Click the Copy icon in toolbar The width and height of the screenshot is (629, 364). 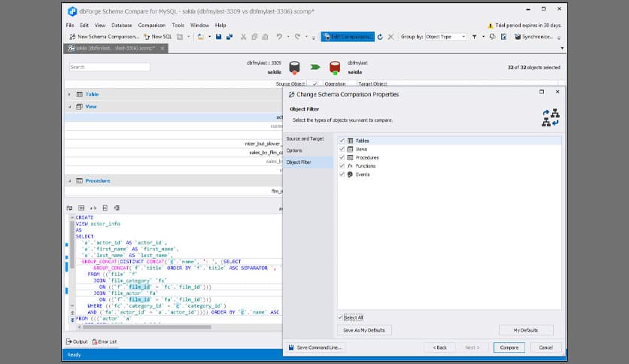(x=254, y=37)
